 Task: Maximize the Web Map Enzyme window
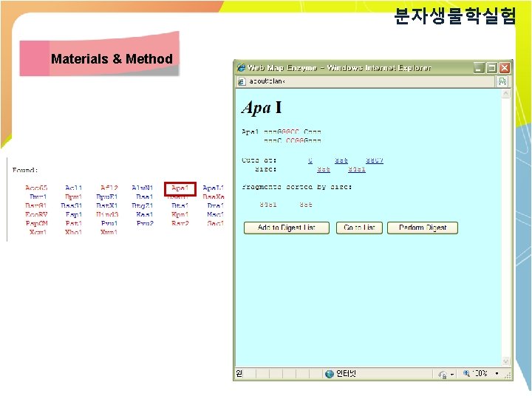tap(491, 68)
